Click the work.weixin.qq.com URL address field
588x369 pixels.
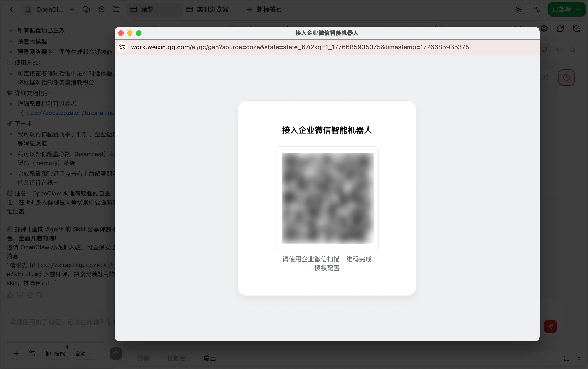pyautogui.click(x=300, y=47)
